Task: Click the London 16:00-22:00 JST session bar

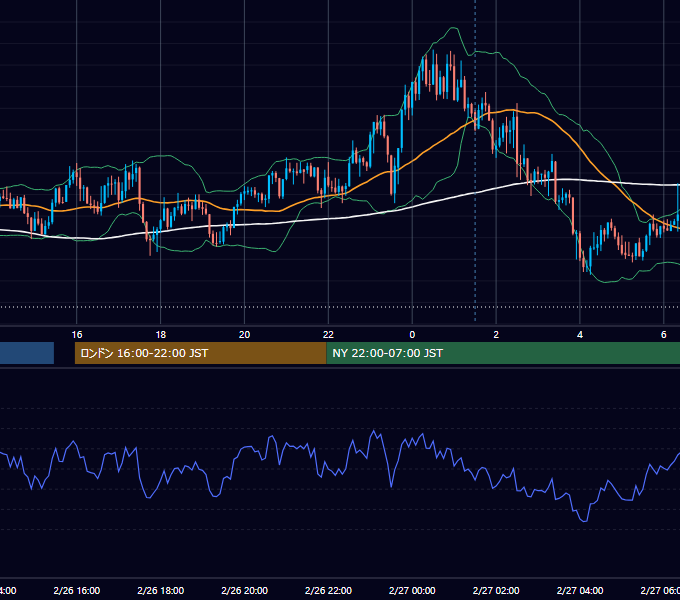Action: (x=200, y=353)
